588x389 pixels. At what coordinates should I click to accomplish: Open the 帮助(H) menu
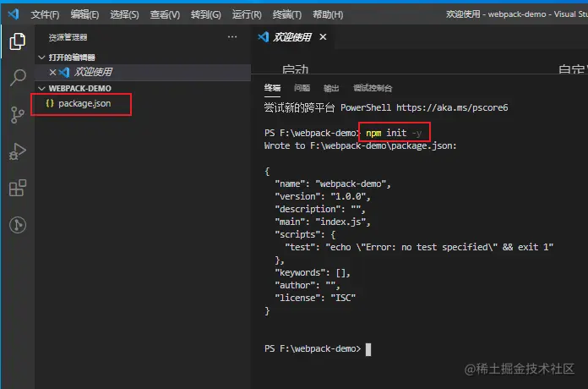click(328, 14)
